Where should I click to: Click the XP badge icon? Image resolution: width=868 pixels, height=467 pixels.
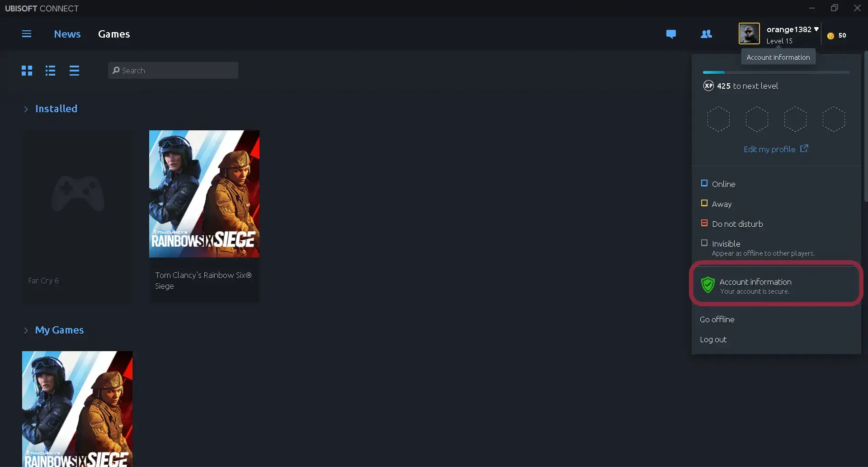[708, 86]
